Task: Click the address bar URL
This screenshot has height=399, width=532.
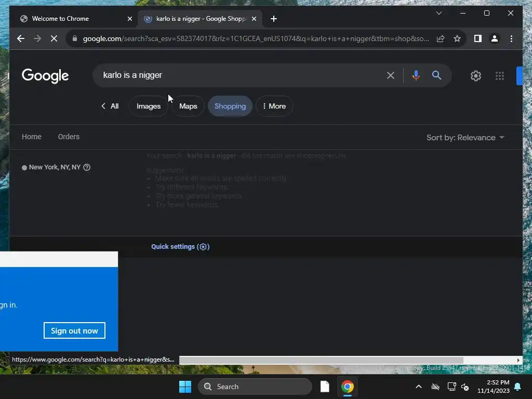Action: (x=256, y=38)
